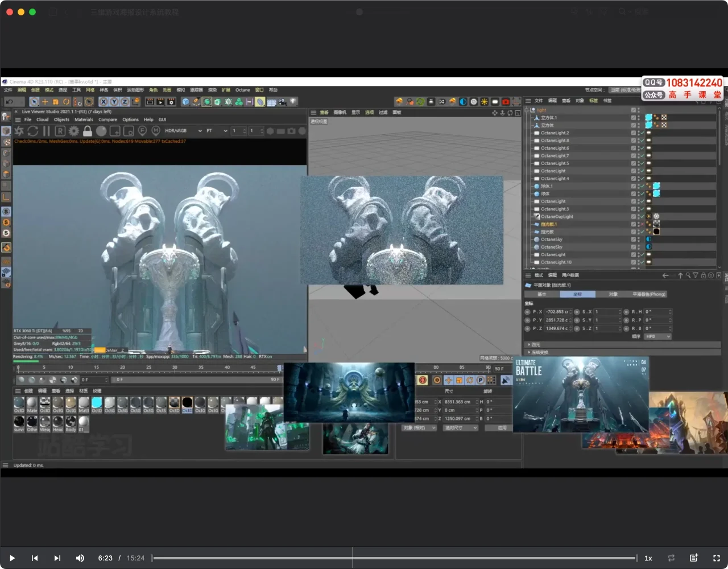Open Live Viewer Materials menu
The image size is (728, 569).
[84, 119]
